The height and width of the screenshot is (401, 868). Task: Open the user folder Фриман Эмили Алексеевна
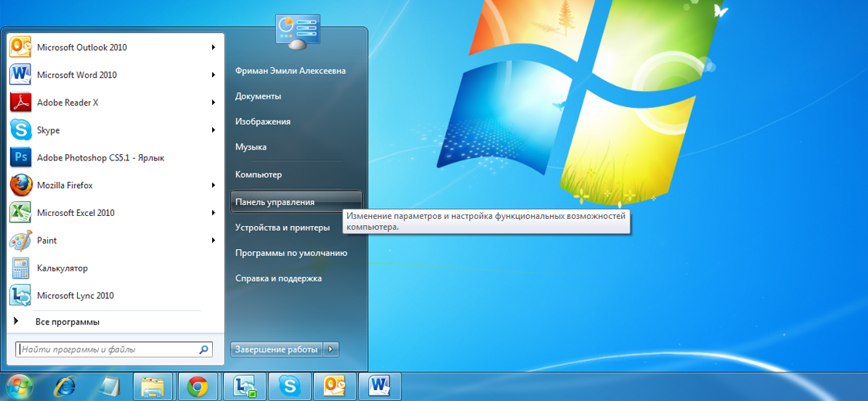(291, 71)
